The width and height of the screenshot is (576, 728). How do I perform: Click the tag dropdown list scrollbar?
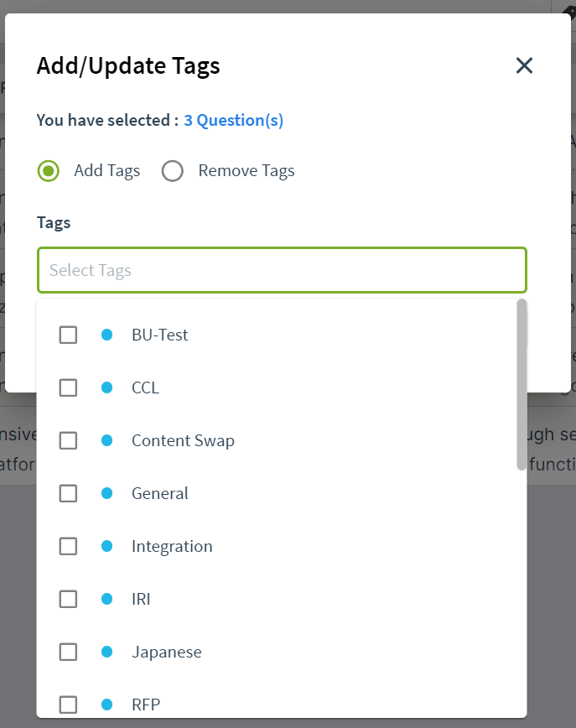coord(522,384)
